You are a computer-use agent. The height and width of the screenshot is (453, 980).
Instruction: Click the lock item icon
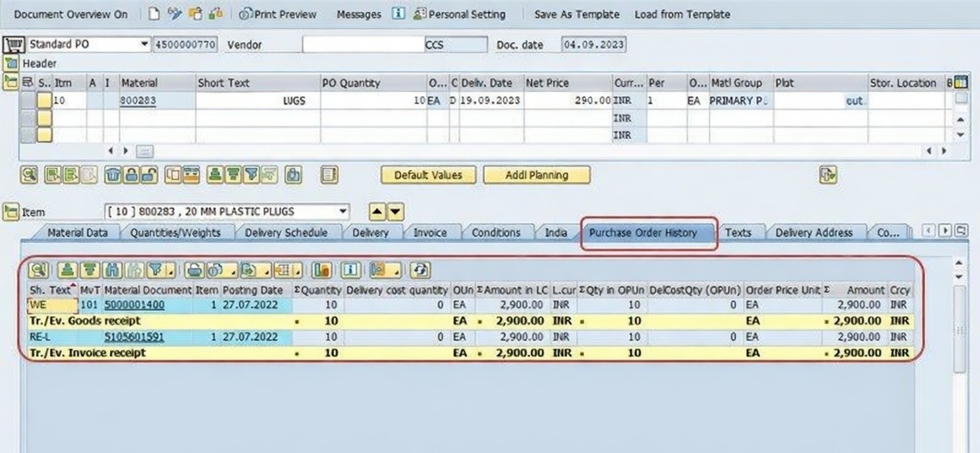pos(132,175)
